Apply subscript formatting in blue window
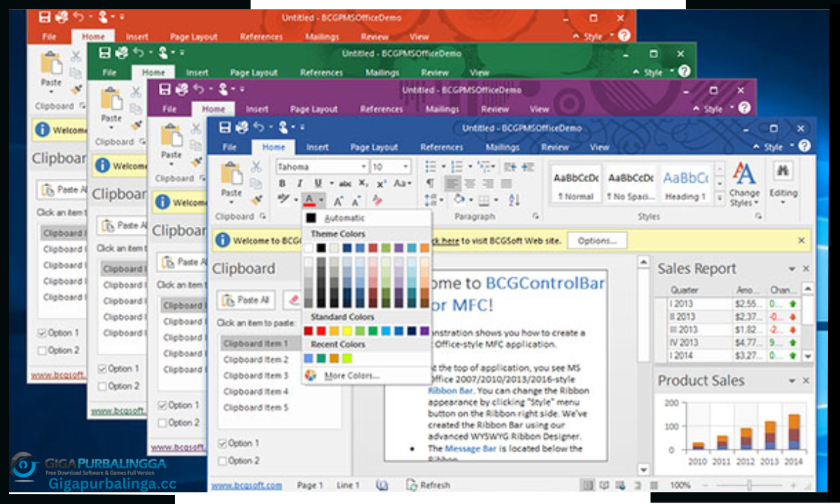 [x=363, y=183]
